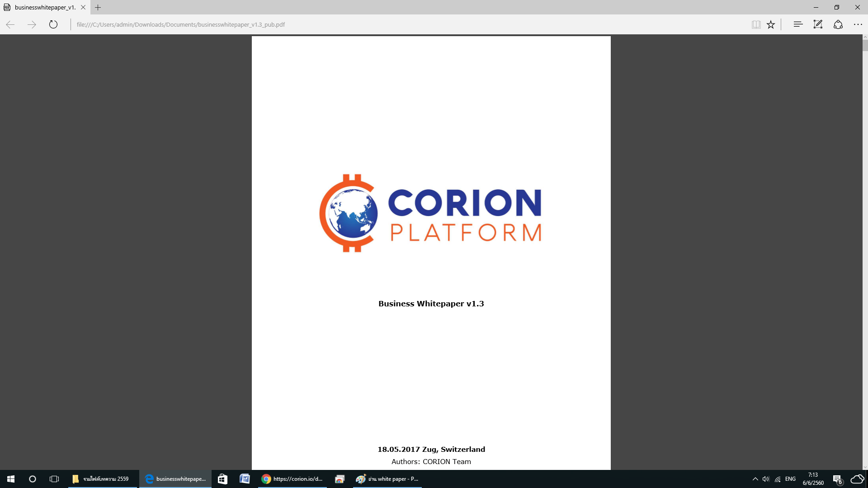Open network Wi-Fi status icon
The height and width of the screenshot is (488, 868).
click(x=778, y=479)
